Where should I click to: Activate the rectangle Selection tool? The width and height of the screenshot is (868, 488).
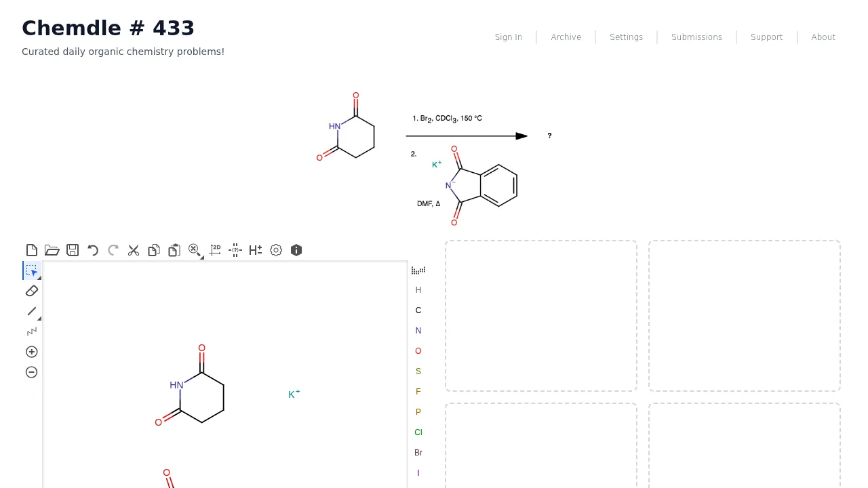[x=30, y=270]
